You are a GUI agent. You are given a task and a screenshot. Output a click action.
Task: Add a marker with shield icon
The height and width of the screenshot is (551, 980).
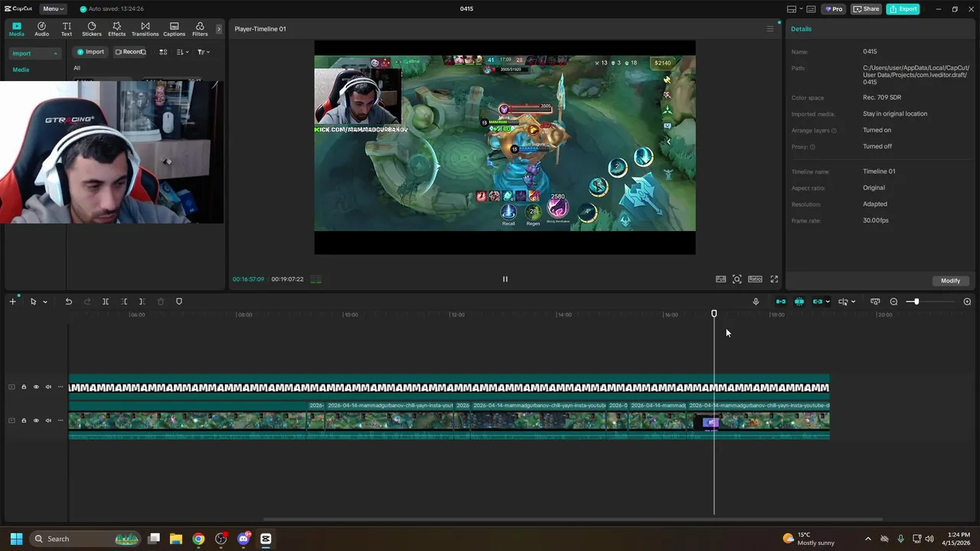pos(179,302)
